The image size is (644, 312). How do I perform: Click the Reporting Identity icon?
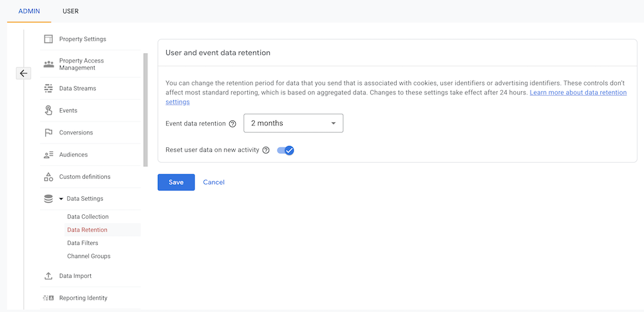point(48,298)
